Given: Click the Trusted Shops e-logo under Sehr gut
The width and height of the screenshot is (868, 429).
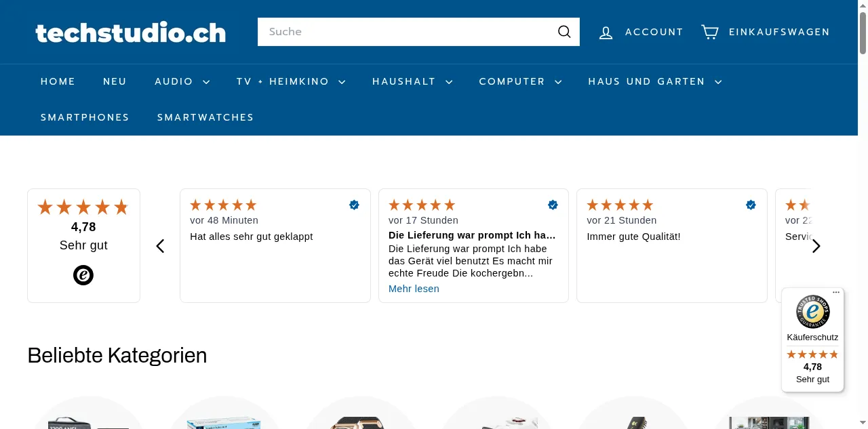Looking at the screenshot, I should pos(83,274).
